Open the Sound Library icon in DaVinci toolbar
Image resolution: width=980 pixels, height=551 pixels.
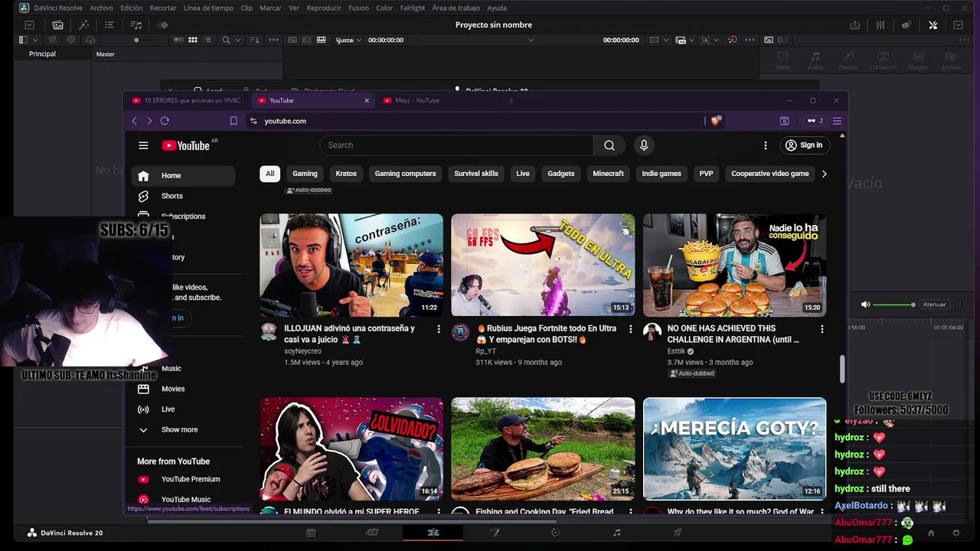(136, 24)
